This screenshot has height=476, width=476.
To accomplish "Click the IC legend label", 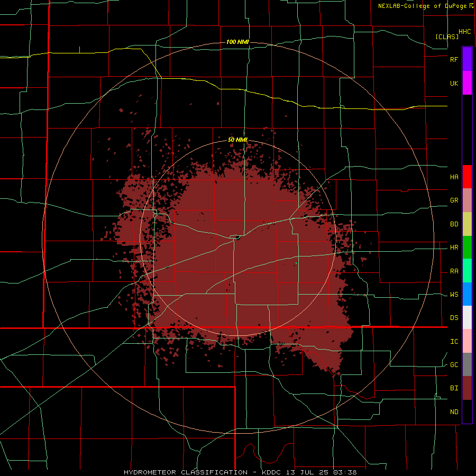I will (454, 342).
